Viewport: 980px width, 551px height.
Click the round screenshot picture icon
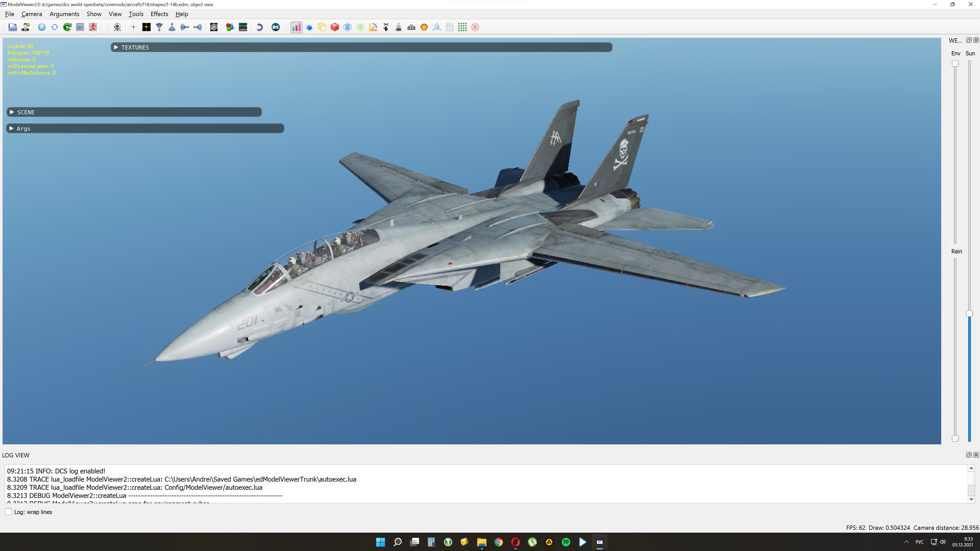(x=276, y=27)
